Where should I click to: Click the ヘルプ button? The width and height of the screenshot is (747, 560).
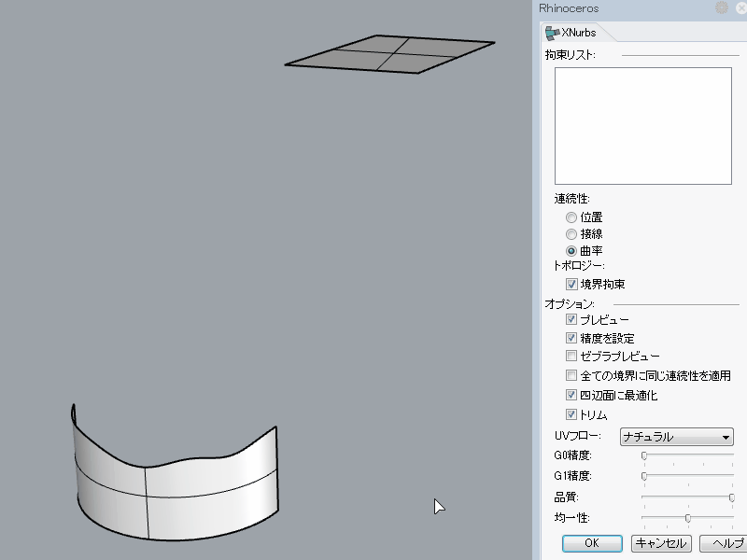[x=723, y=543]
